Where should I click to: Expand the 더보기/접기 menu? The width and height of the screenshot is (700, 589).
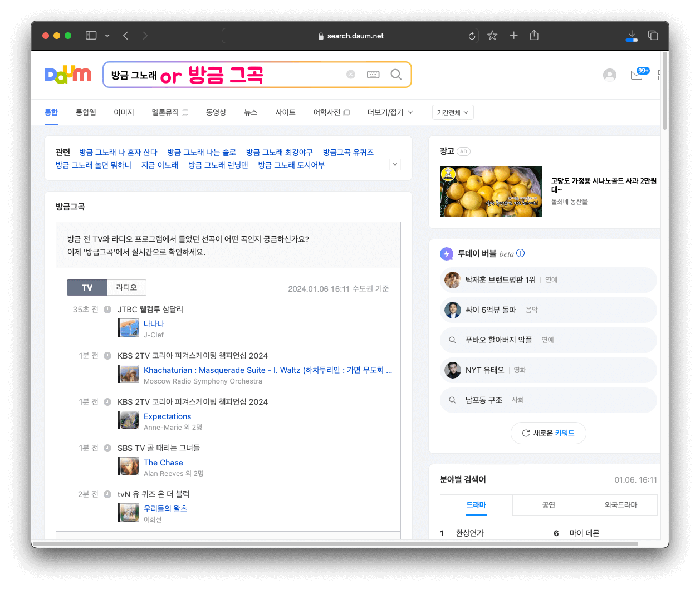click(x=390, y=112)
